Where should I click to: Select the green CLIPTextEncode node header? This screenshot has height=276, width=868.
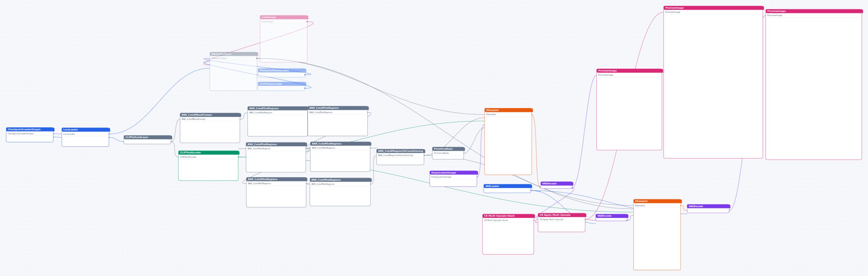coord(209,152)
